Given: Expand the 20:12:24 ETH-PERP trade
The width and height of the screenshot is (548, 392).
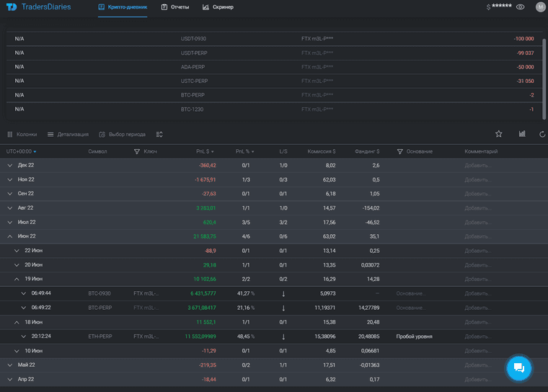Looking at the screenshot, I should pyautogui.click(x=23, y=337).
